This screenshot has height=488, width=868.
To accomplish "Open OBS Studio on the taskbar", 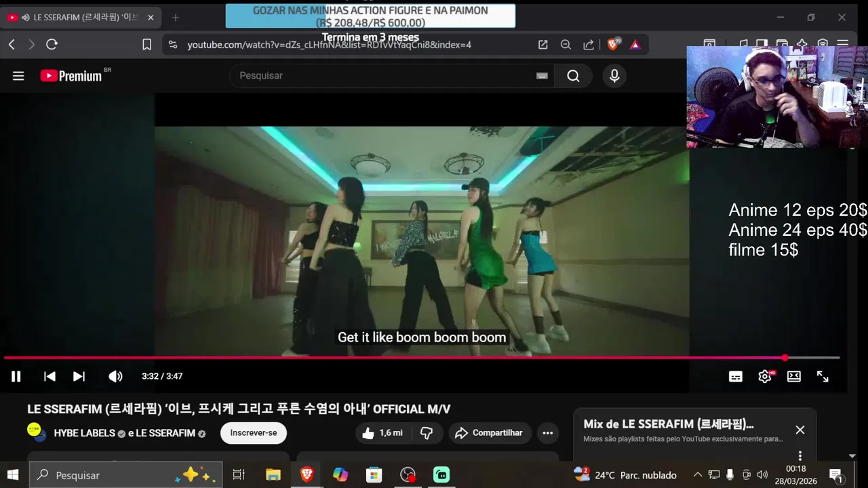I will (x=408, y=475).
